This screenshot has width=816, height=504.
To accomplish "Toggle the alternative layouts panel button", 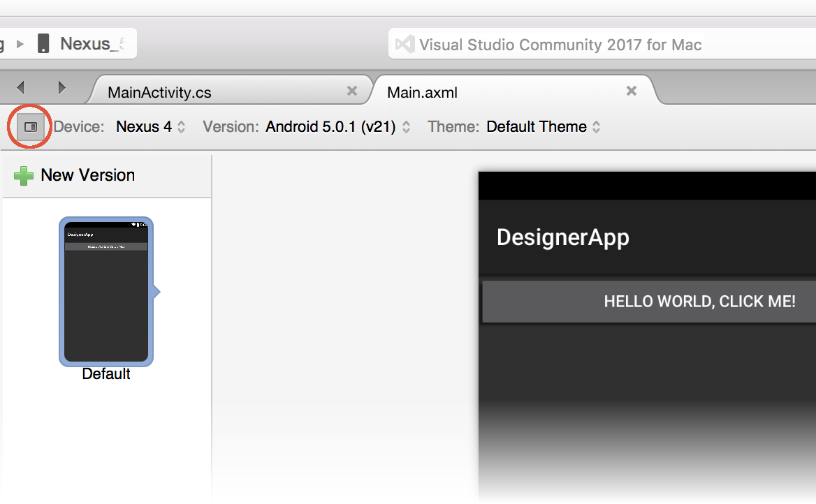I will click(30, 127).
